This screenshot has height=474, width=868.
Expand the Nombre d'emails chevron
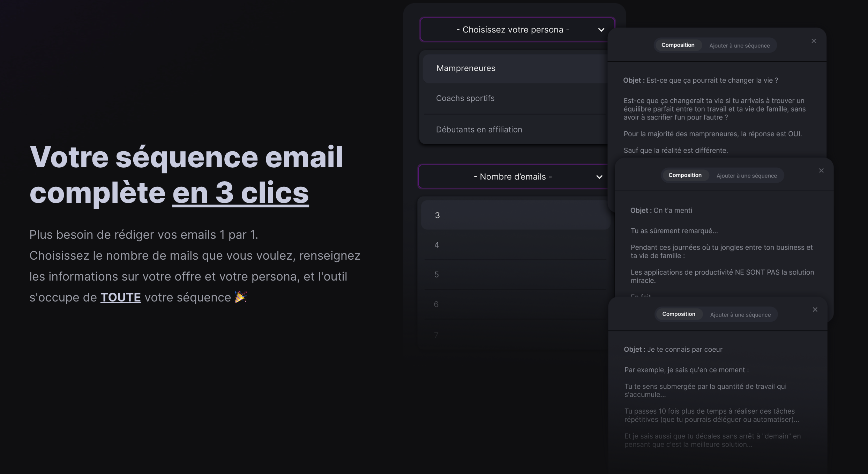click(x=599, y=177)
